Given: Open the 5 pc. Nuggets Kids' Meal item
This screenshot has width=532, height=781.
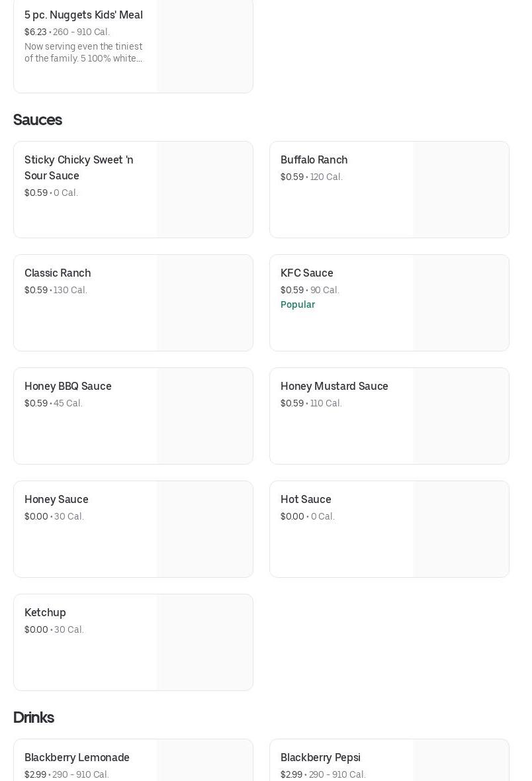Looking at the screenshot, I should click(x=83, y=15).
